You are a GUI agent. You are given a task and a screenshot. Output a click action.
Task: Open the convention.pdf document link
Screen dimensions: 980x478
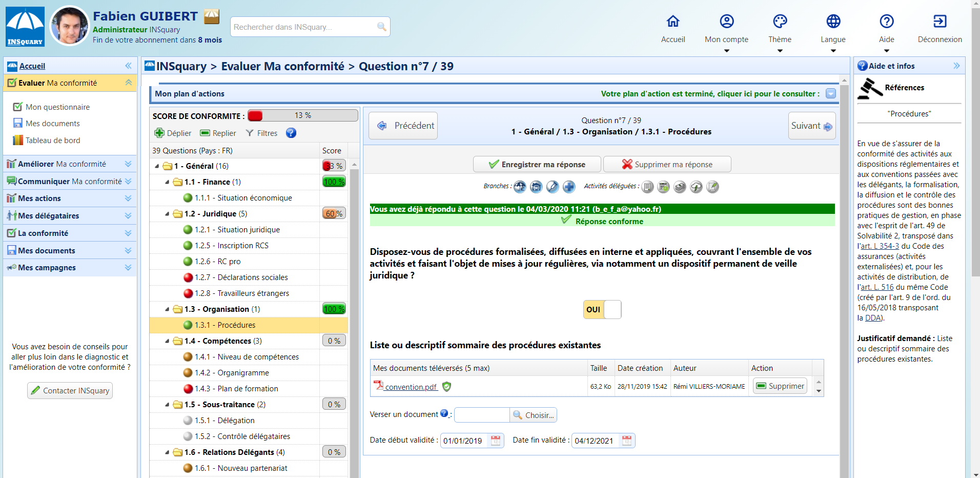click(x=411, y=387)
